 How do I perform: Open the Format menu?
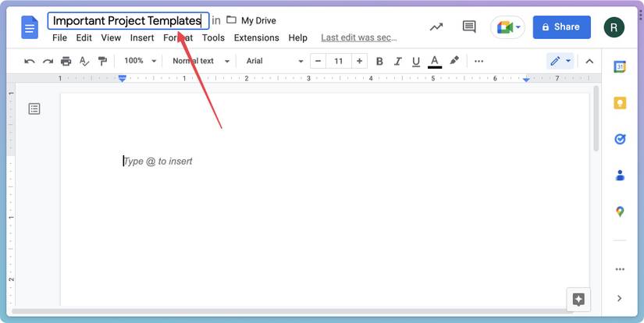click(x=178, y=37)
